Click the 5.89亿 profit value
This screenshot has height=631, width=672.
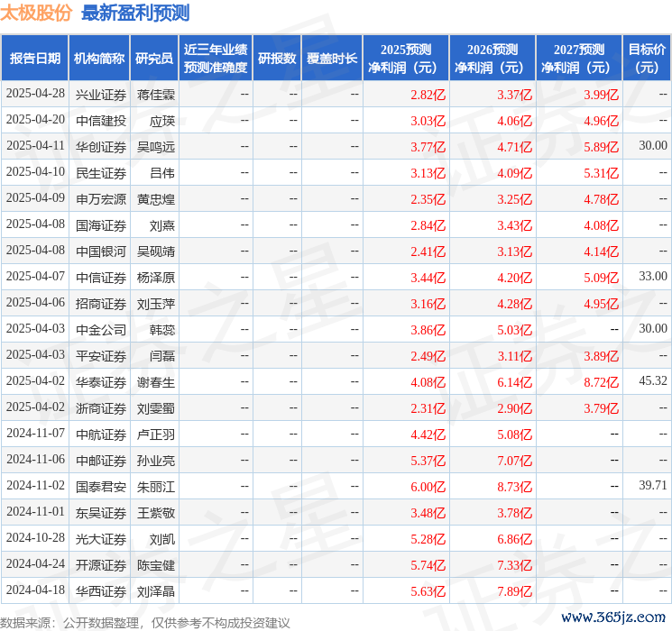[x=602, y=147]
